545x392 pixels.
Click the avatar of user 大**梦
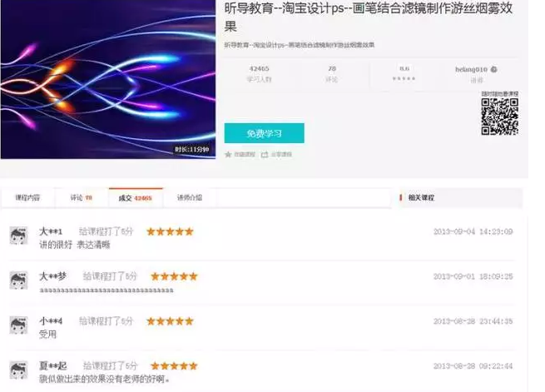18,280
